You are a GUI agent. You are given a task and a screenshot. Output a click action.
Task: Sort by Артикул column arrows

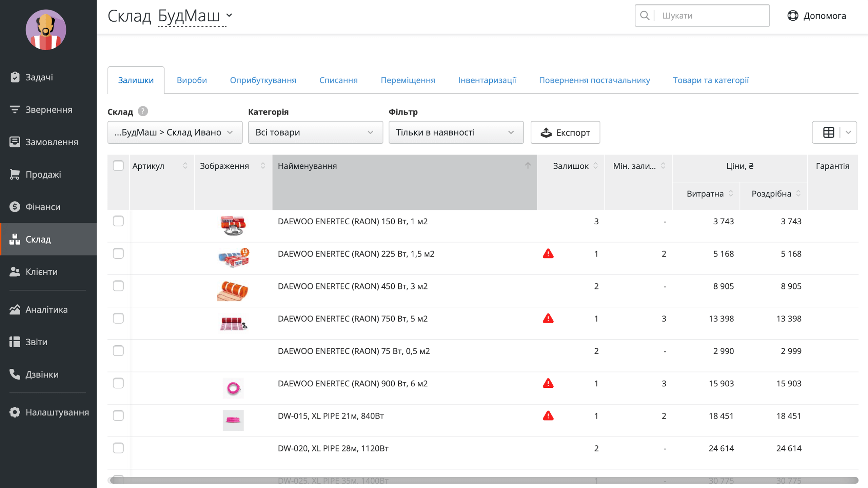(185, 166)
